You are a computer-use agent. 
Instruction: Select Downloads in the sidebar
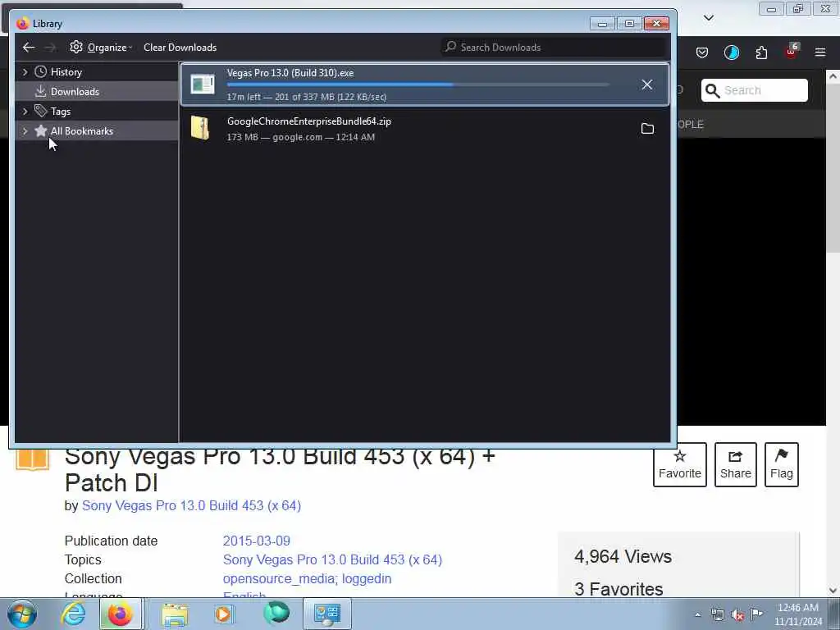(75, 92)
